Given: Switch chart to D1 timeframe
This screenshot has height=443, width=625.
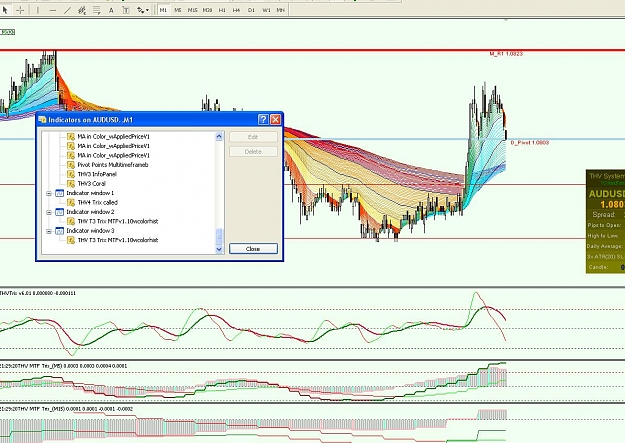Looking at the screenshot, I should click(x=251, y=10).
